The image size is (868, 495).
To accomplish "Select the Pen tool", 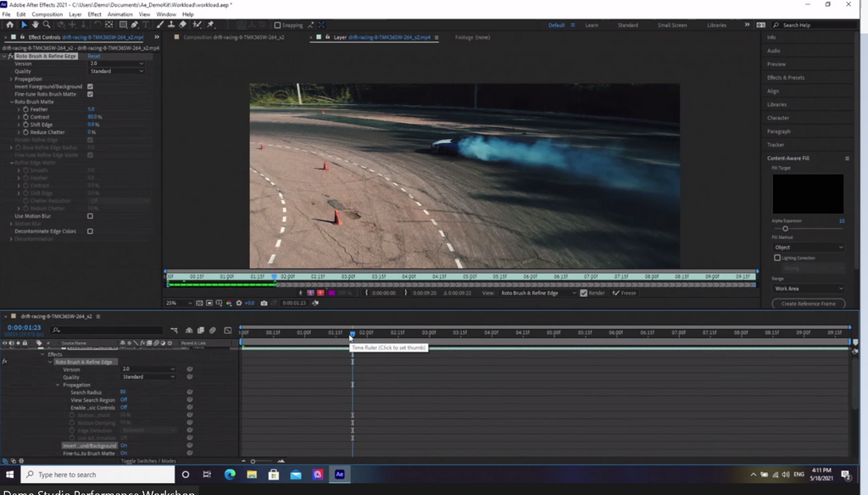I will 135,25.
